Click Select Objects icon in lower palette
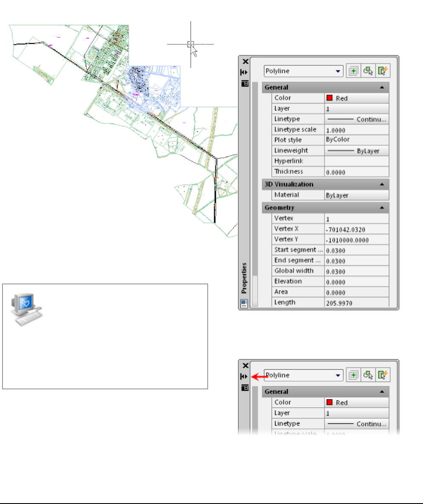This screenshot has height=504, width=423. pyautogui.click(x=368, y=375)
